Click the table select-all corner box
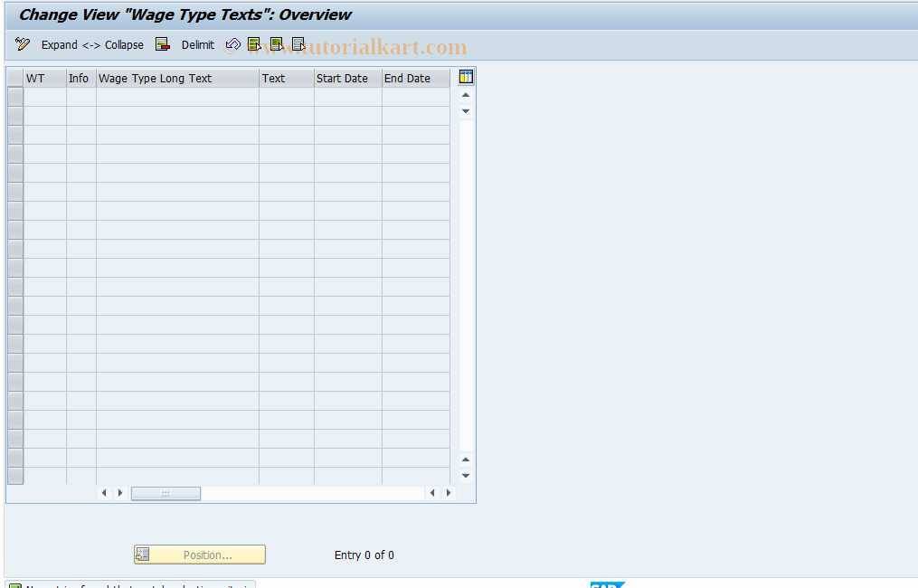The height and width of the screenshot is (588, 918). point(15,79)
